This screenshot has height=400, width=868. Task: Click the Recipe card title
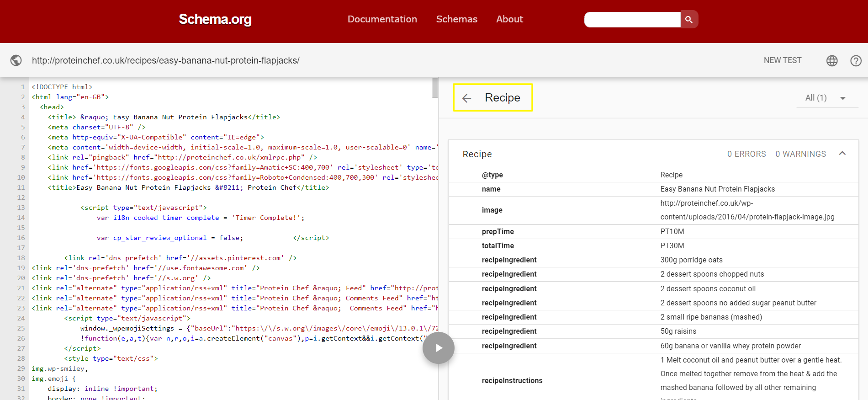477,154
